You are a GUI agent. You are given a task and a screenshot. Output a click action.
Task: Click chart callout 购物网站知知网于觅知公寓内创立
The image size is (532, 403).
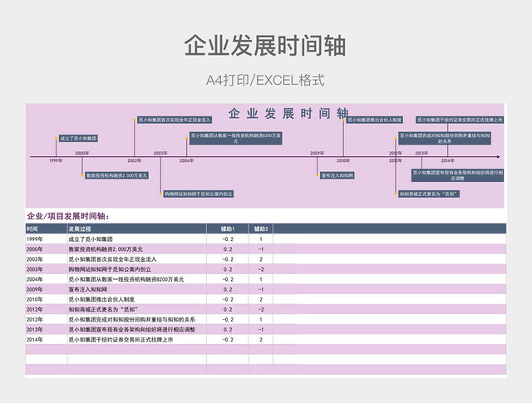click(x=198, y=194)
